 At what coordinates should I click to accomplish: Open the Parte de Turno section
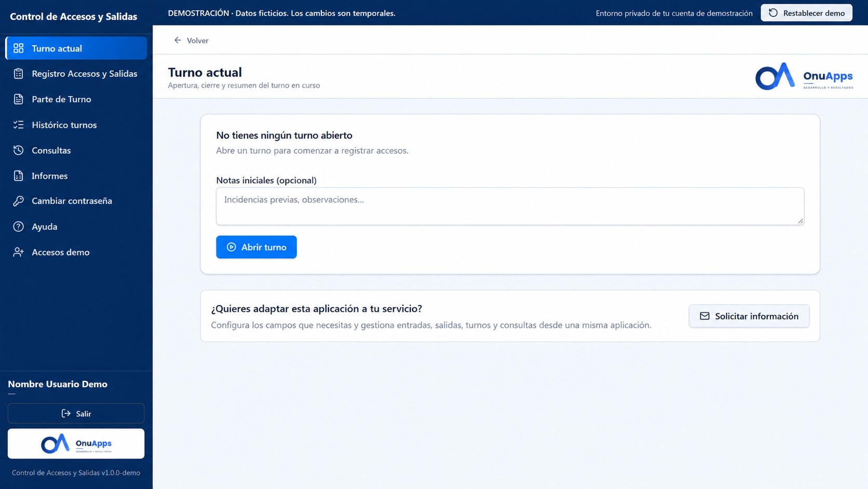(76, 99)
